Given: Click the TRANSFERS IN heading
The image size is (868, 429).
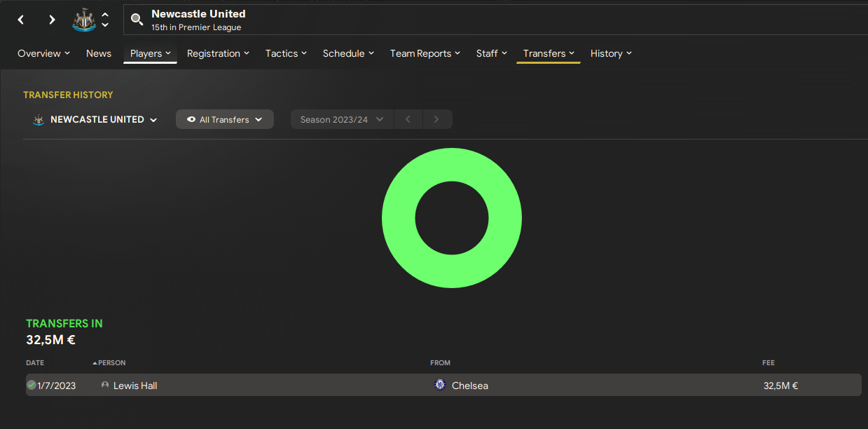Looking at the screenshot, I should (64, 323).
